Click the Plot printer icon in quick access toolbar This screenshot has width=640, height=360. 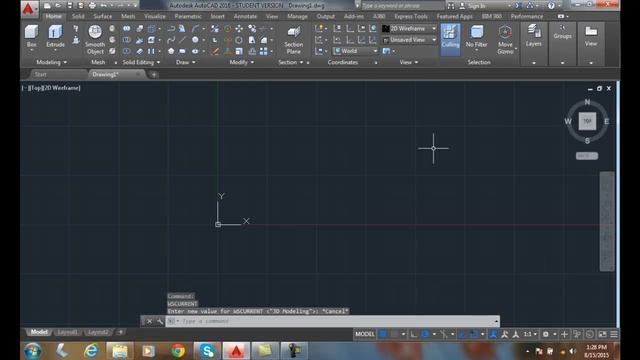(x=92, y=6)
